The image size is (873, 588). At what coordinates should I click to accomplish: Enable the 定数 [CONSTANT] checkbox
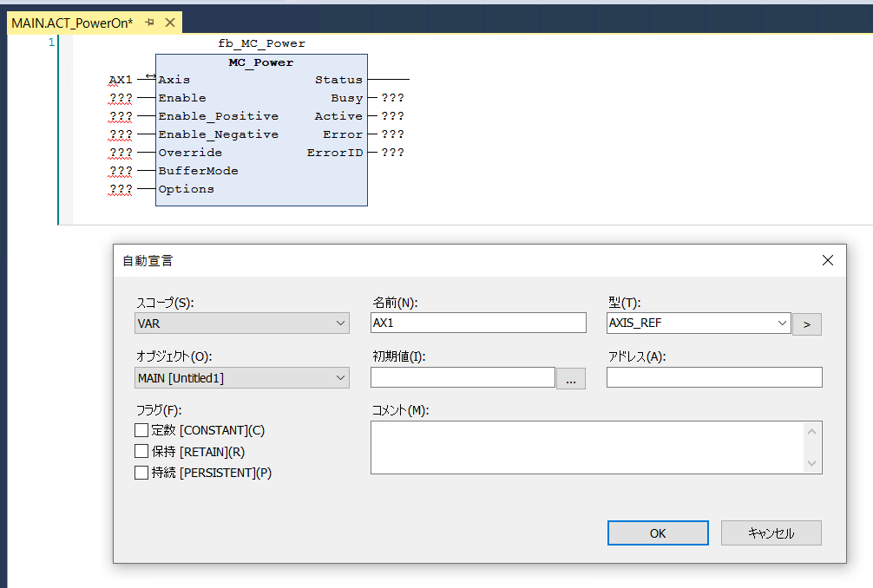pyautogui.click(x=141, y=430)
